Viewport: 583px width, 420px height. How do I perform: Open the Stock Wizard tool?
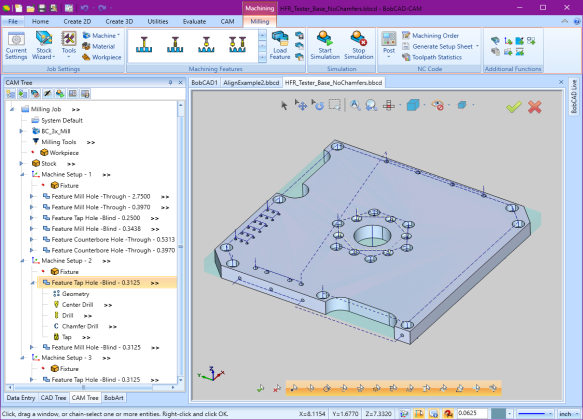coord(44,45)
